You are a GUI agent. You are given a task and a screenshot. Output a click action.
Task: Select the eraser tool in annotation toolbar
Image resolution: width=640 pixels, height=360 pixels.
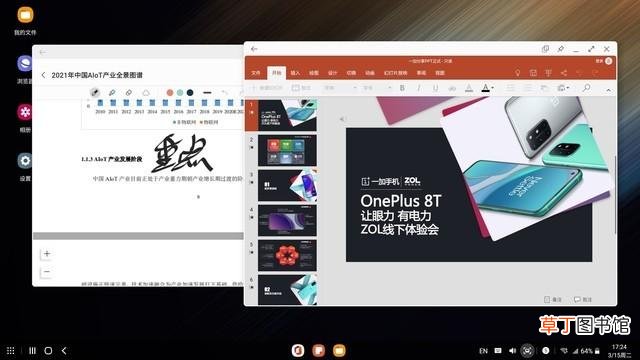tap(129, 93)
